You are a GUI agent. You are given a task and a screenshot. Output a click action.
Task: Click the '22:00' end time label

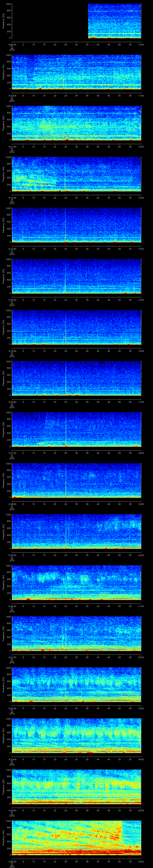coord(141,657)
